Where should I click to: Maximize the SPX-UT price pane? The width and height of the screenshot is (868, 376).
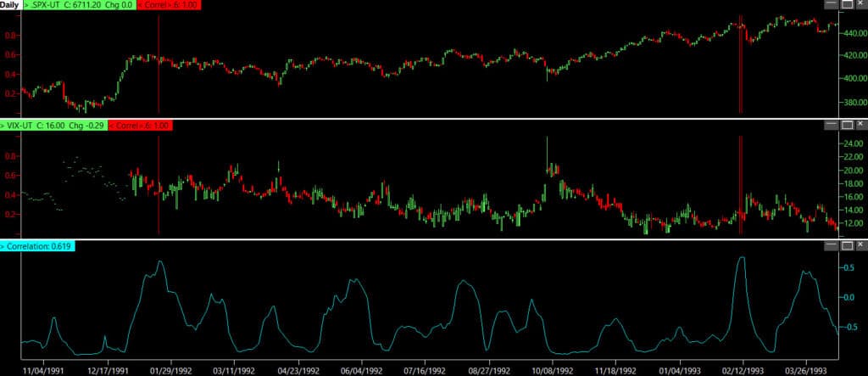pyautogui.click(x=846, y=5)
